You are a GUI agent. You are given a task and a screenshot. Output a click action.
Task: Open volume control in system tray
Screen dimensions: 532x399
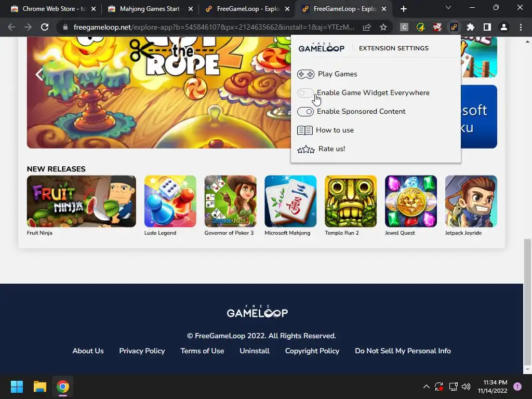(466, 387)
